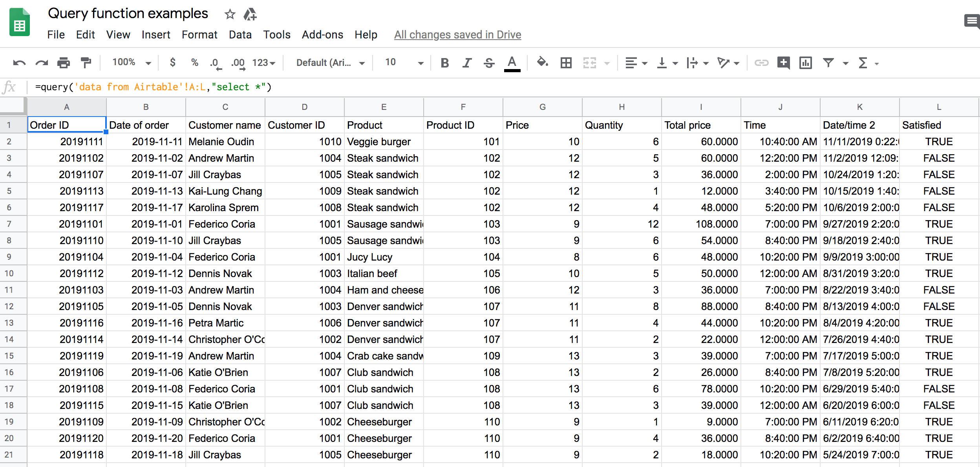Open the borders menu
980x467 pixels.
tap(565, 62)
